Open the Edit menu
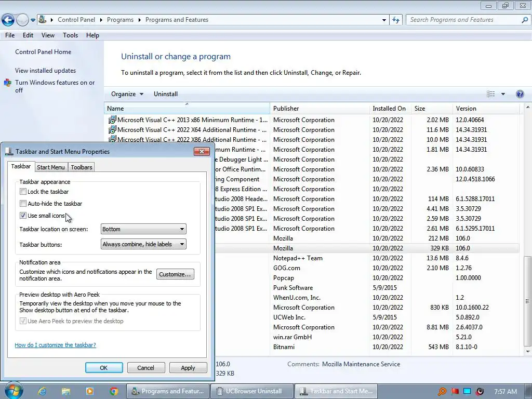The image size is (532, 399). [28, 35]
